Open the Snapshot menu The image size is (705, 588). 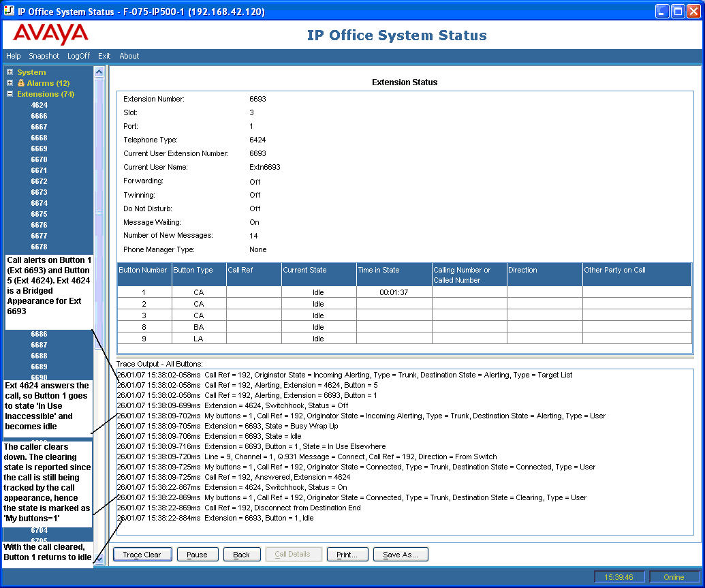(44, 56)
